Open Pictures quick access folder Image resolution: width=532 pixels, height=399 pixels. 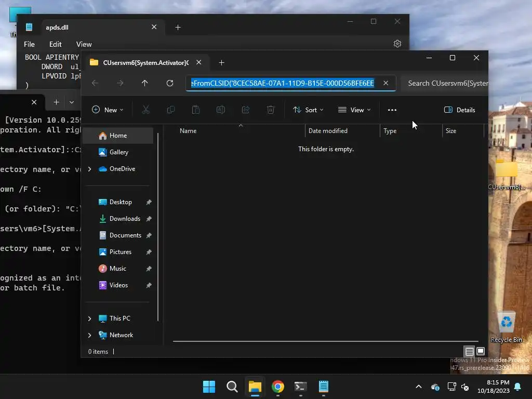pos(119,252)
